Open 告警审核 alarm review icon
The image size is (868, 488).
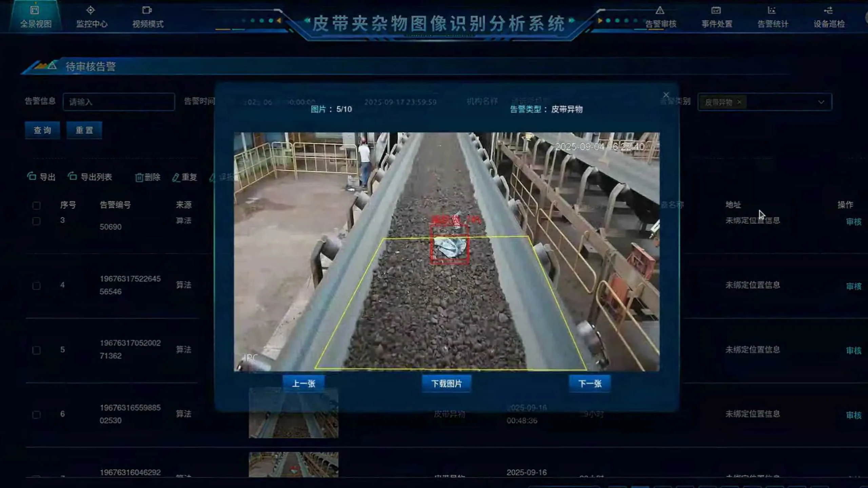tap(660, 10)
